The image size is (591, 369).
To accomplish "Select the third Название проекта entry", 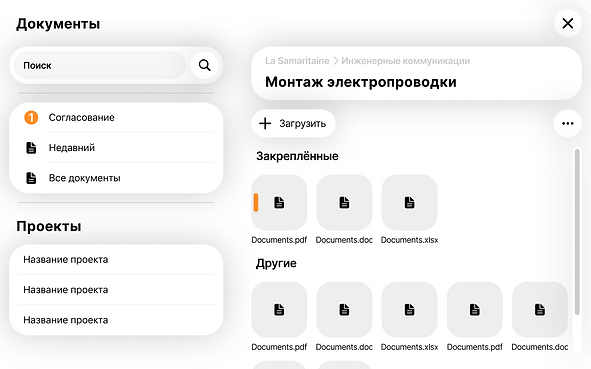I will (116, 320).
